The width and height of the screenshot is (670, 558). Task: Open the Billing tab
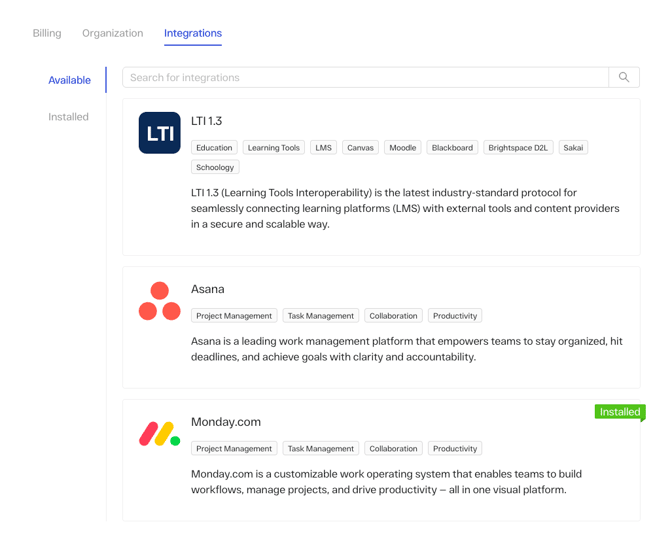[x=47, y=33]
